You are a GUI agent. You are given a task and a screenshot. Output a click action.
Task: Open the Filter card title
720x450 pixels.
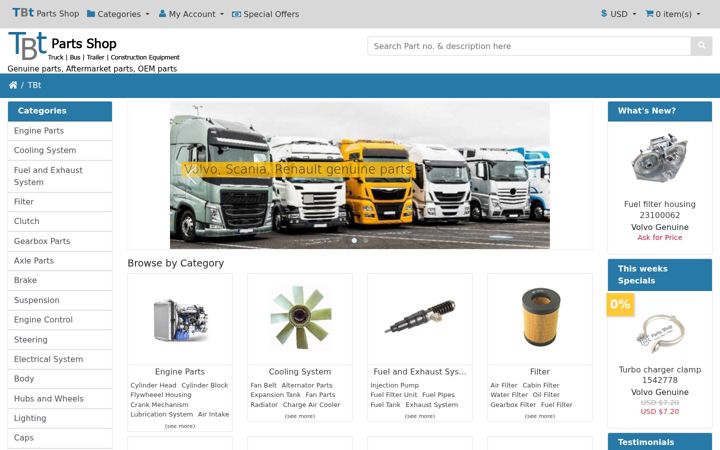[540, 371]
